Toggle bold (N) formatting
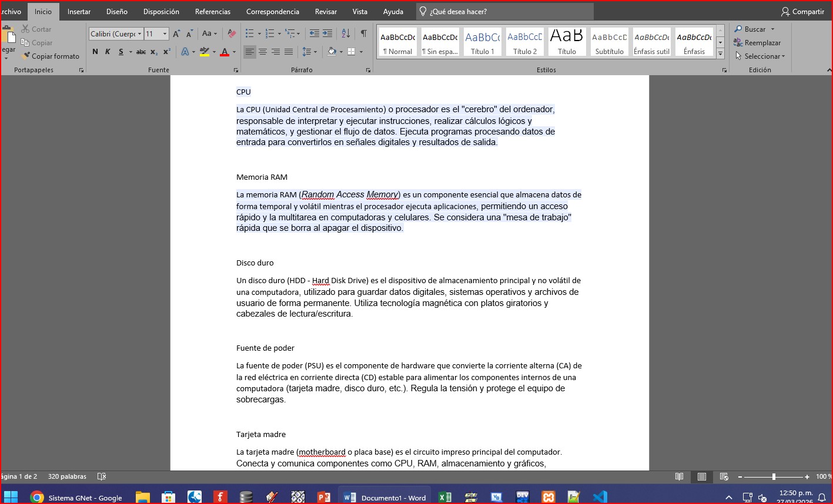Image resolution: width=833 pixels, height=504 pixels. point(95,52)
